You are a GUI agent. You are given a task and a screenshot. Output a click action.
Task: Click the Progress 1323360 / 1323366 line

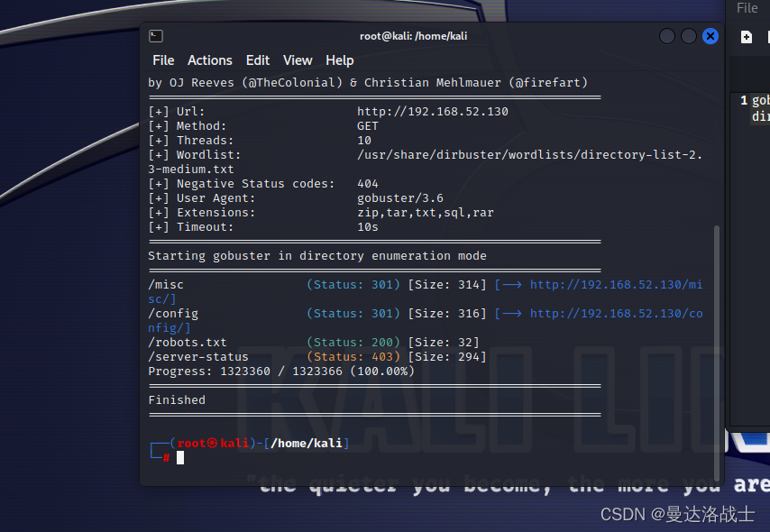tap(281, 371)
